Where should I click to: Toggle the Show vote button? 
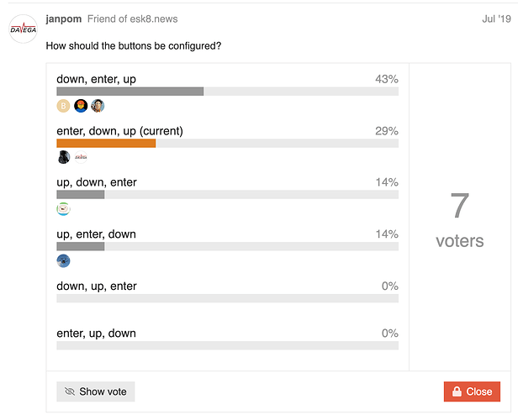96,391
